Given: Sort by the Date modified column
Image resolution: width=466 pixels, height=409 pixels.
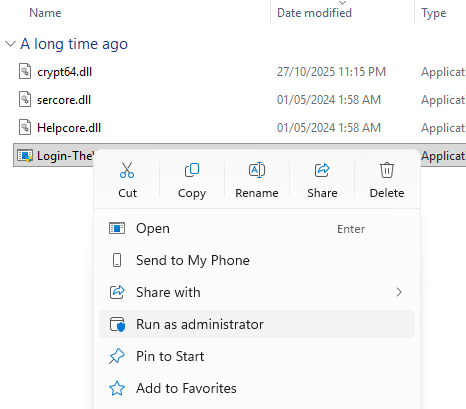Looking at the screenshot, I should [314, 13].
